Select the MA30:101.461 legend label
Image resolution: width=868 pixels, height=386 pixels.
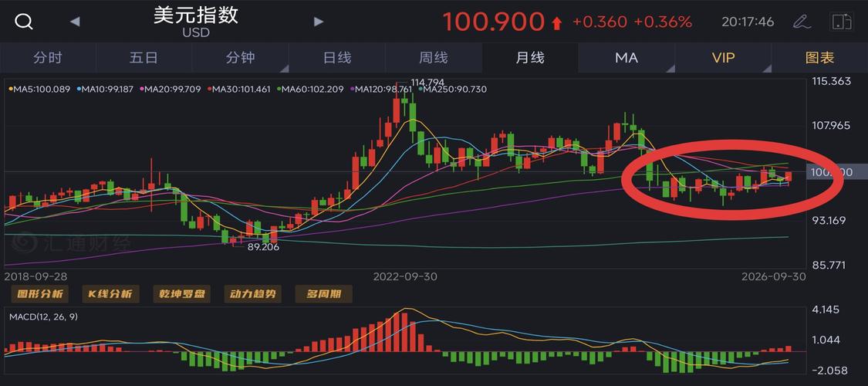click(239, 89)
